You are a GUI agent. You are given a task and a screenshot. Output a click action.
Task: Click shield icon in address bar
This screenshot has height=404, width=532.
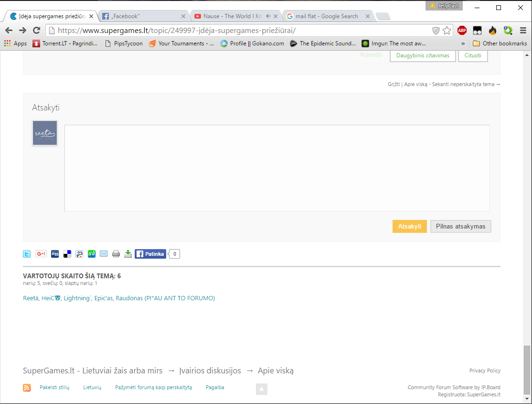(436, 31)
